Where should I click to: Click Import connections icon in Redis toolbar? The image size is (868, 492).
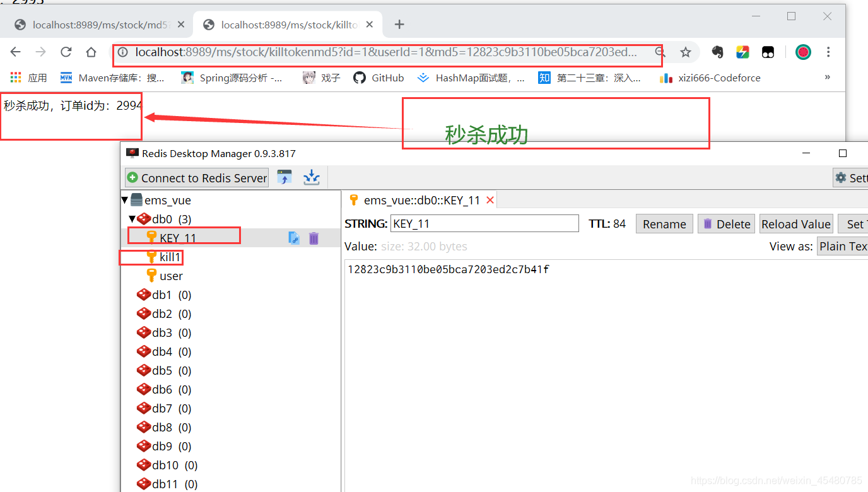click(284, 178)
